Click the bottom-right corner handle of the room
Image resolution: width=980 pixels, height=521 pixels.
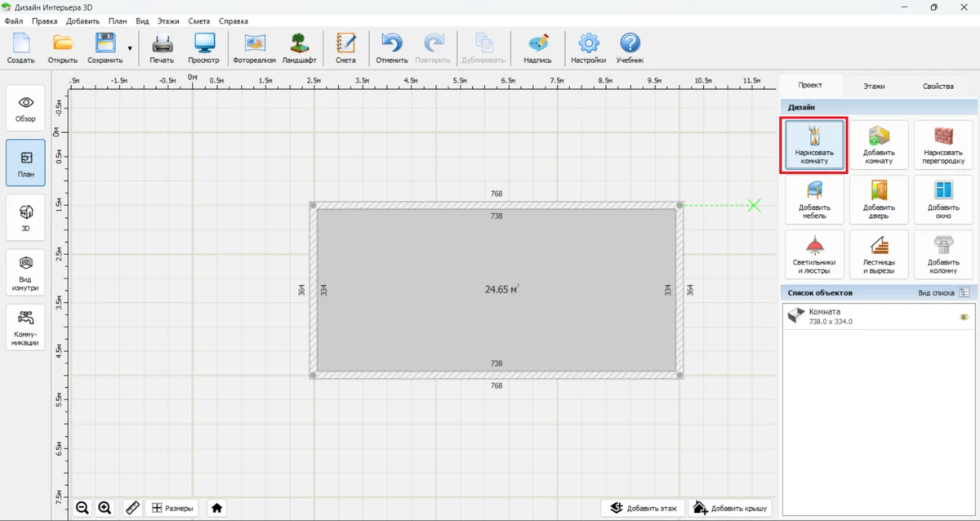click(679, 375)
